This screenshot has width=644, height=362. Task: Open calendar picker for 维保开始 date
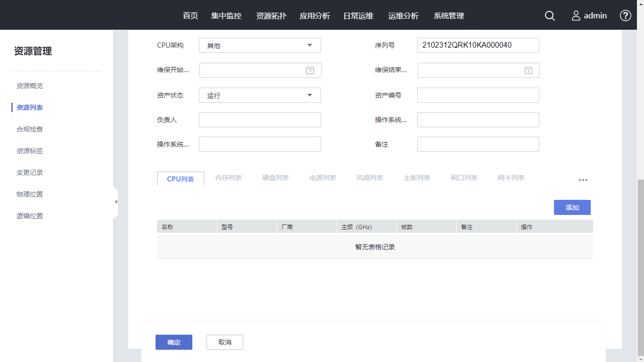310,70
